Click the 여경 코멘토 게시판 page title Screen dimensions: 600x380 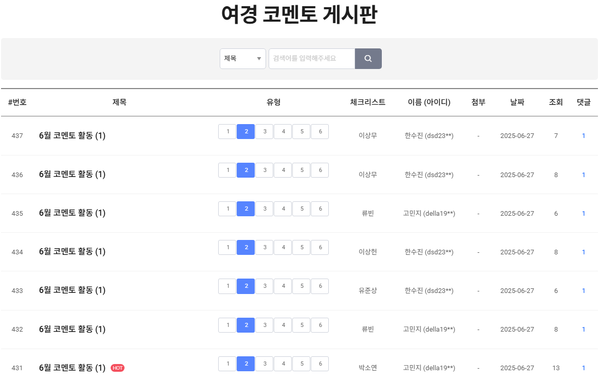[x=300, y=14]
